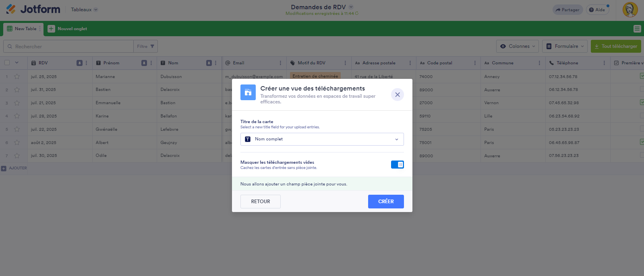Open the Filtre filter button

point(145,46)
